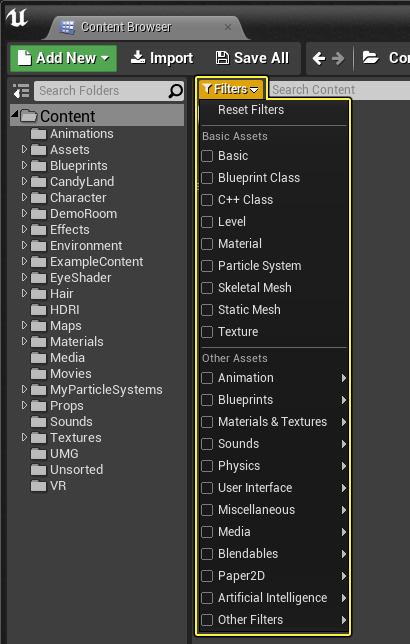
Task: Click the Sounds folder icon in the tree
Action: point(39,422)
